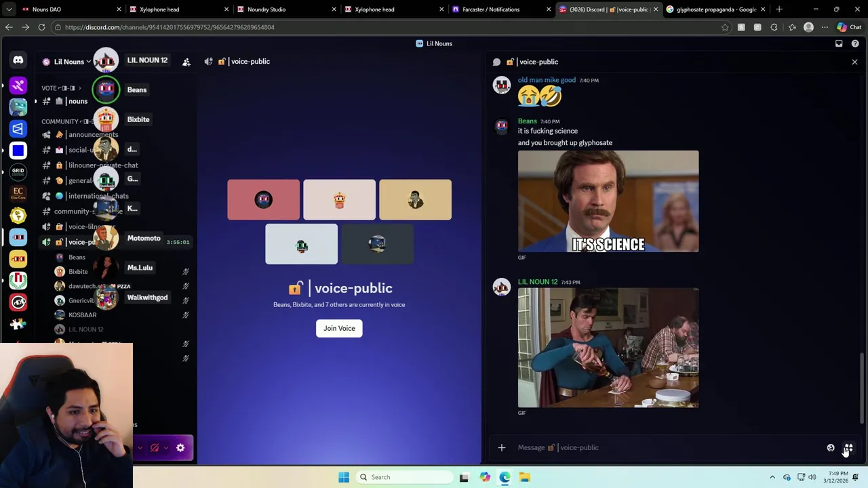Viewport: 868px width, 488px height.
Task: Open the solid blue square server icon
Action: click(18, 150)
